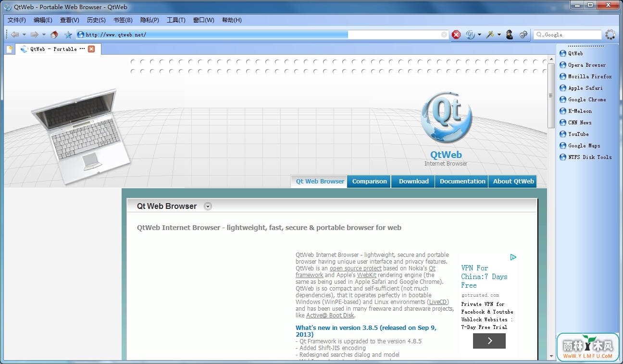This screenshot has width=623, height=364.
Task: Click the page's vertical scrollbar thumb
Action: click(551, 96)
